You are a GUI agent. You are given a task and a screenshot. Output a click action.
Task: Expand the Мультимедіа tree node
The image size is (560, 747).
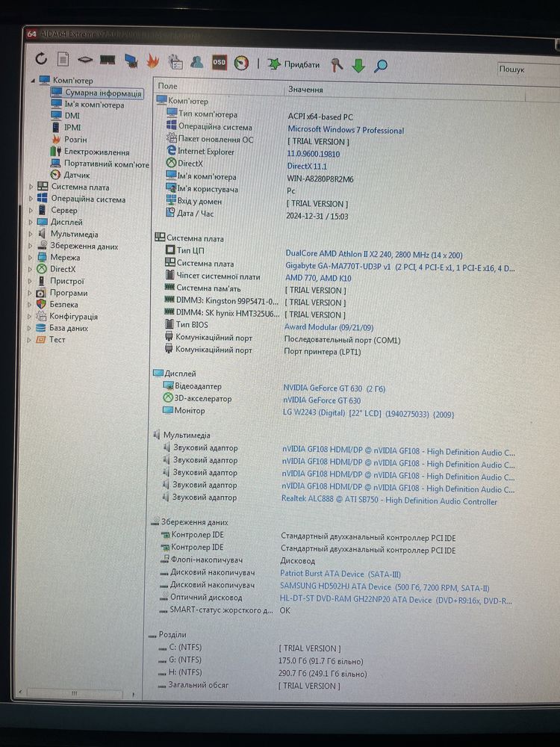point(31,234)
